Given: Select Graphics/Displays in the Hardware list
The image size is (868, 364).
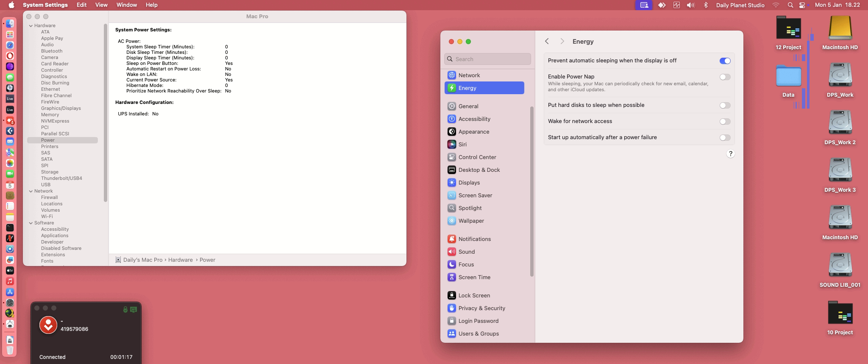Looking at the screenshot, I should (61, 108).
